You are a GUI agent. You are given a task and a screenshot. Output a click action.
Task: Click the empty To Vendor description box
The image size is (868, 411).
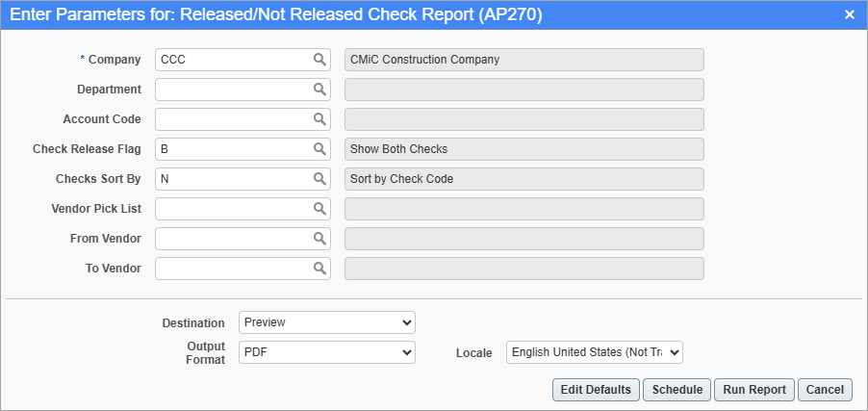point(524,269)
